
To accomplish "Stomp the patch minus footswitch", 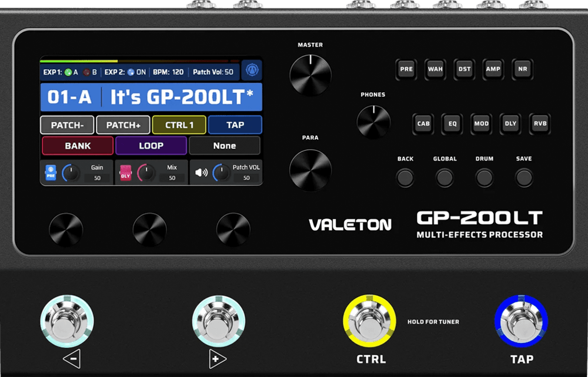I will (67, 321).
